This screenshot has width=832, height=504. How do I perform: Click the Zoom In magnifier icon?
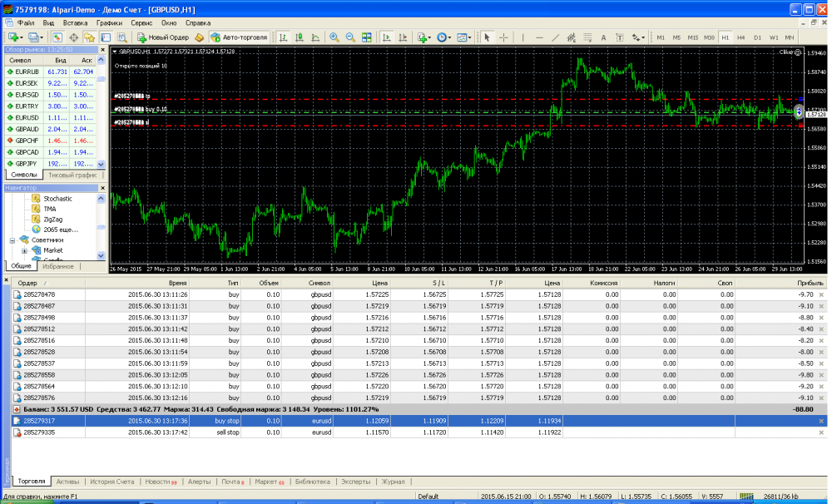coord(334,37)
